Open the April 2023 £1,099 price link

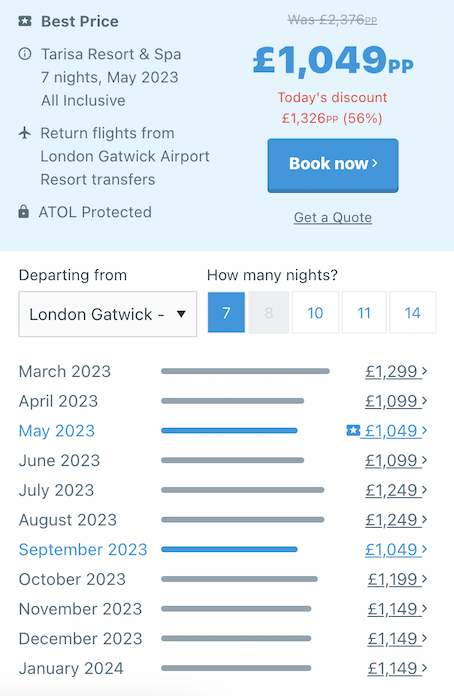pyautogui.click(x=391, y=401)
